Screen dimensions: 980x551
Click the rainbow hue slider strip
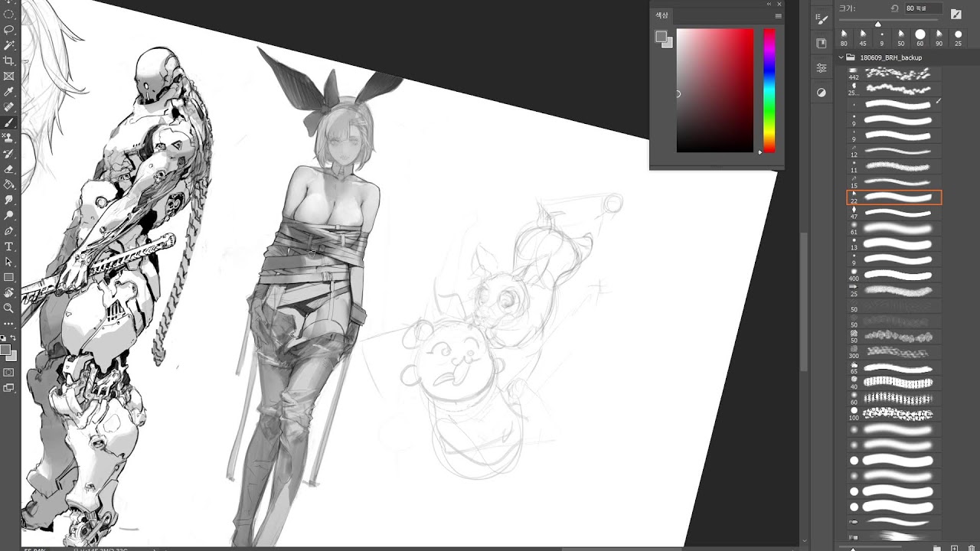click(x=769, y=90)
